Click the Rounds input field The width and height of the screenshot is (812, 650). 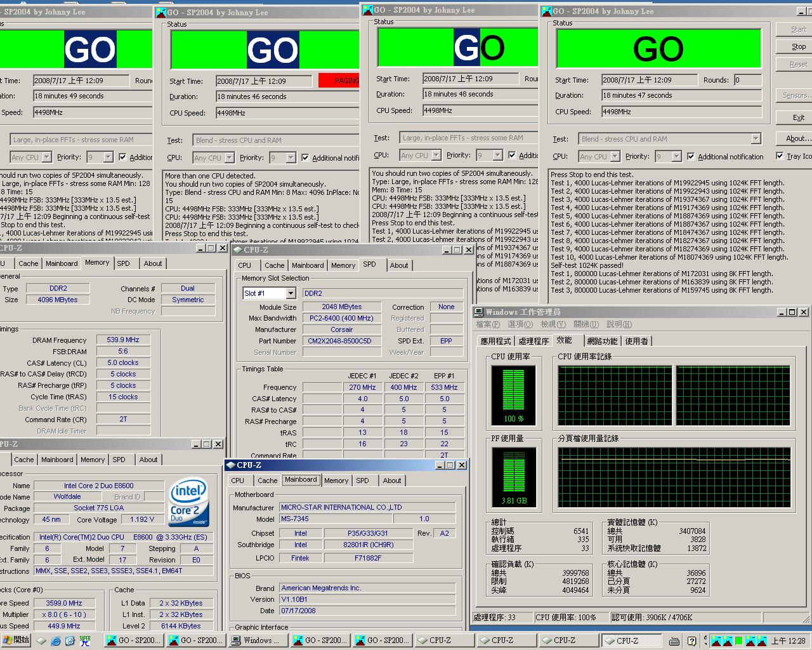747,80
